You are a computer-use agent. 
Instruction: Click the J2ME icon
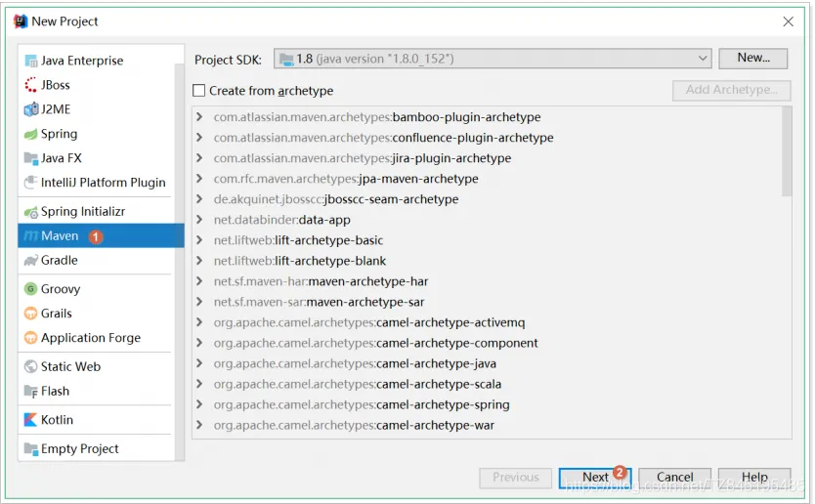click(31, 109)
